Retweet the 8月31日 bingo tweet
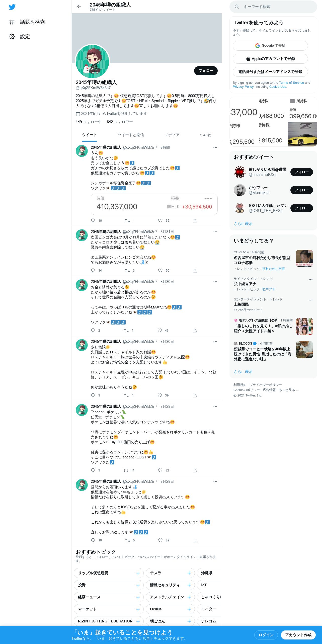 pyautogui.click(x=127, y=270)
